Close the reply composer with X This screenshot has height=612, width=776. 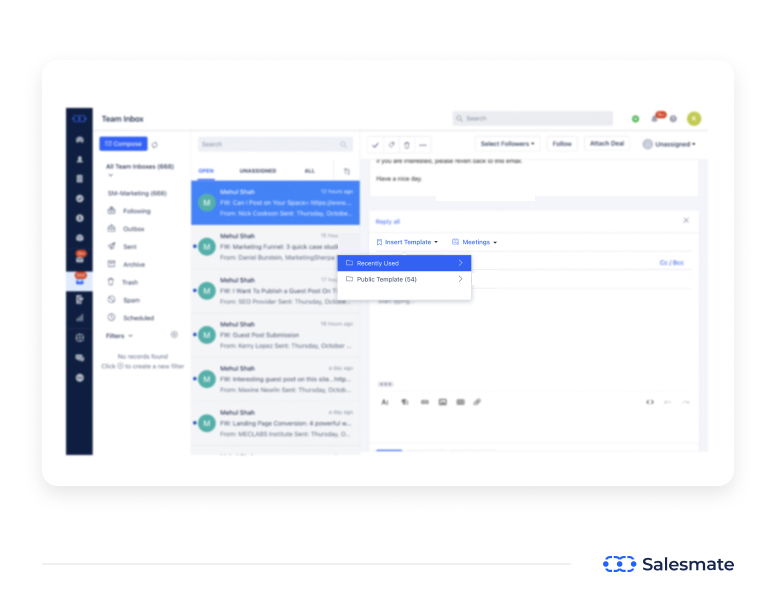[686, 220]
